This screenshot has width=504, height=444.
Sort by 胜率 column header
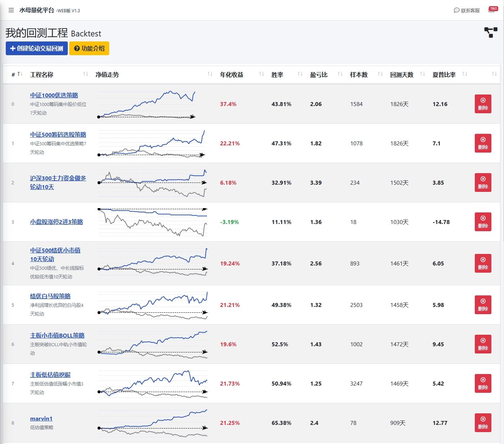(277, 75)
